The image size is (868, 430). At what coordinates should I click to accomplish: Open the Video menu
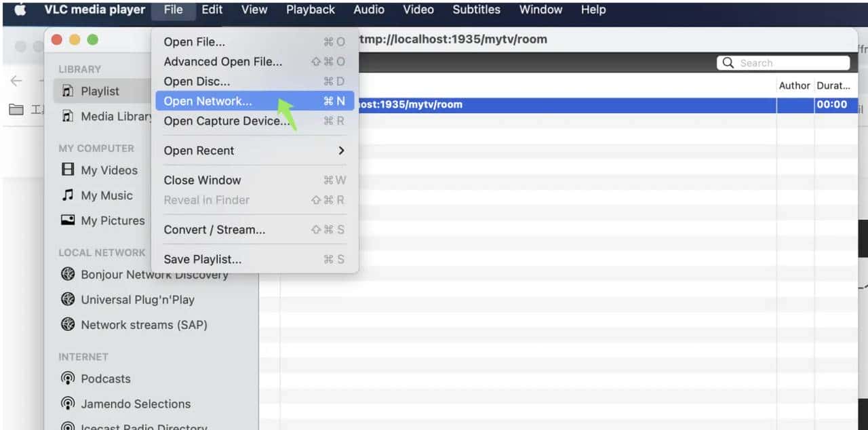(418, 9)
